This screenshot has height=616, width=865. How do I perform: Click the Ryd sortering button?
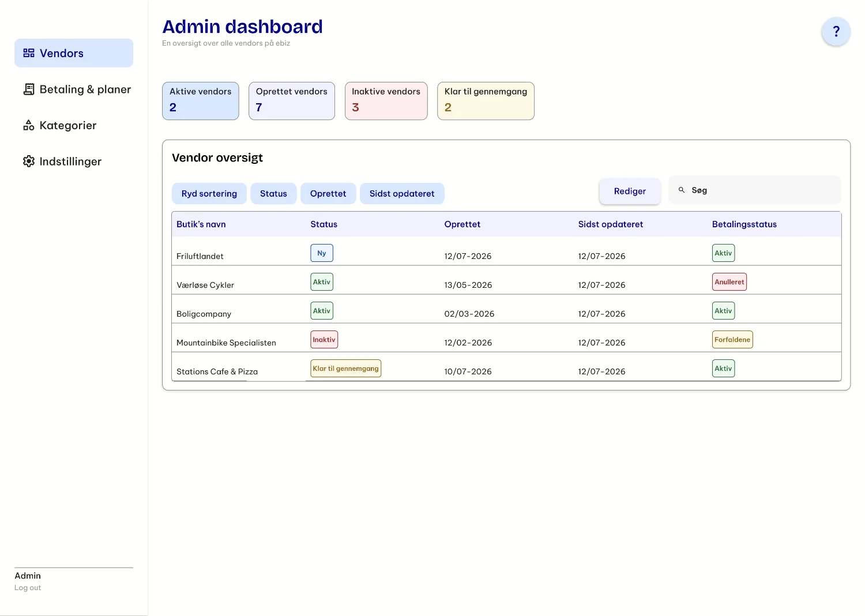209,194
